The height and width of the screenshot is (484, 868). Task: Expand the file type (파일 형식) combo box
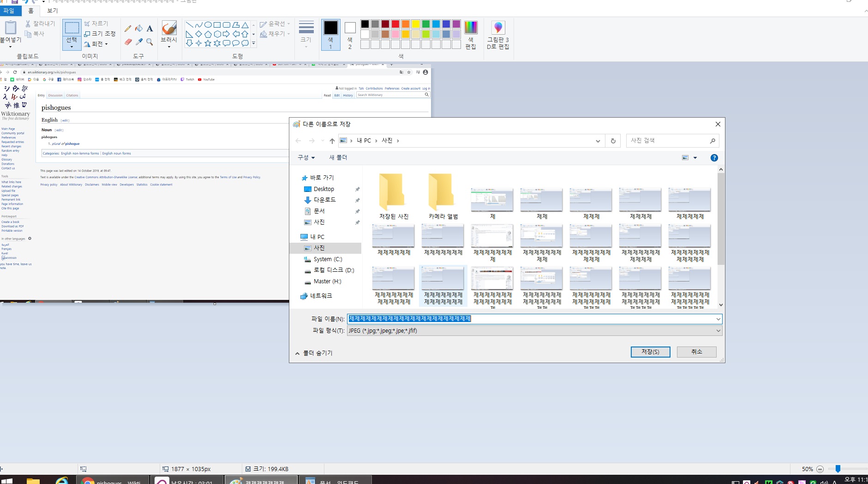coord(718,331)
